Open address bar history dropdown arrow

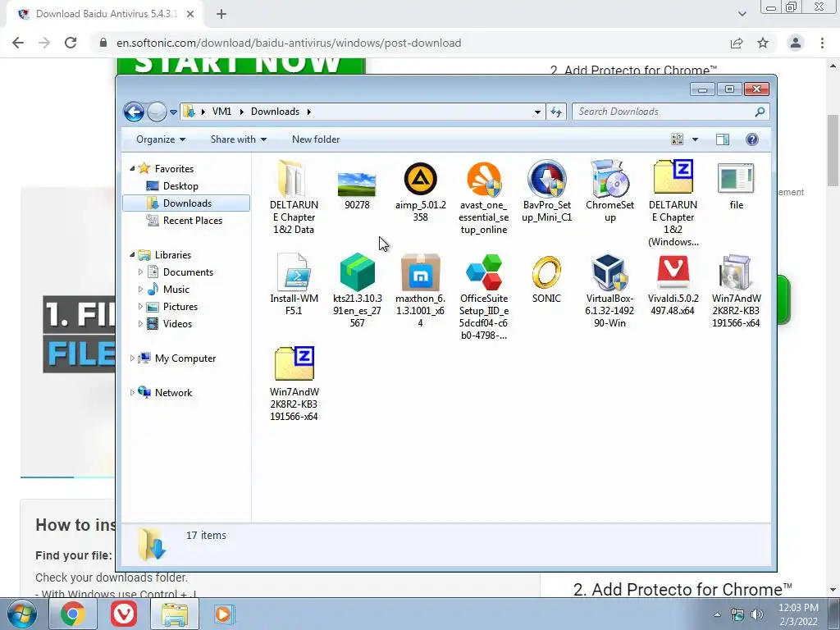coord(537,112)
